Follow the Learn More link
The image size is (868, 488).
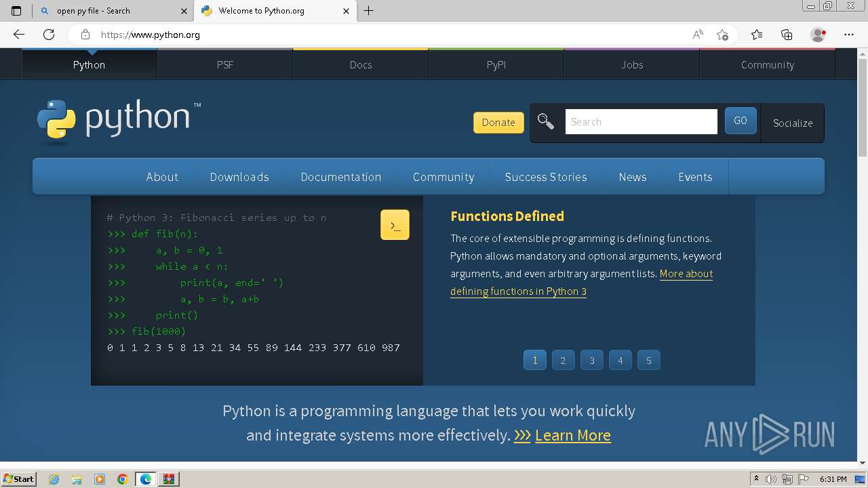(x=573, y=435)
